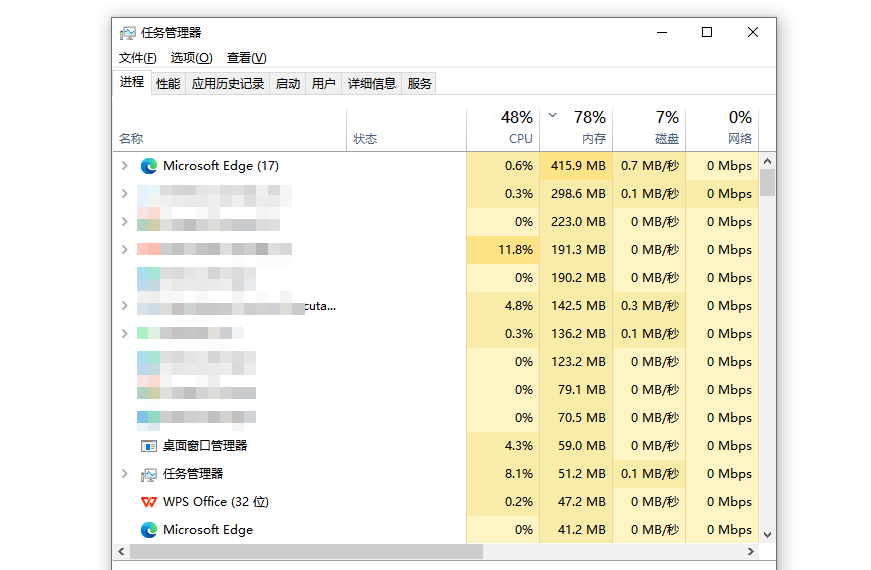Click the 415.9 MB memory cell

click(x=576, y=166)
